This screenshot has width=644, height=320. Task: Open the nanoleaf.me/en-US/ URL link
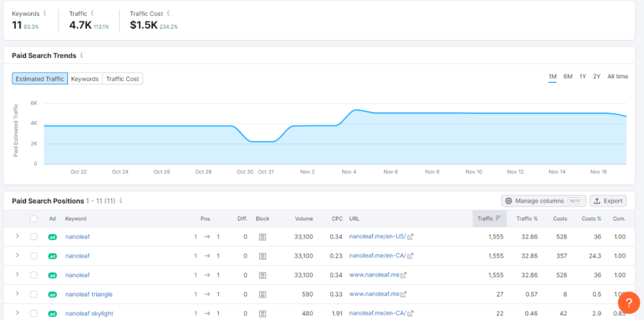(x=377, y=237)
